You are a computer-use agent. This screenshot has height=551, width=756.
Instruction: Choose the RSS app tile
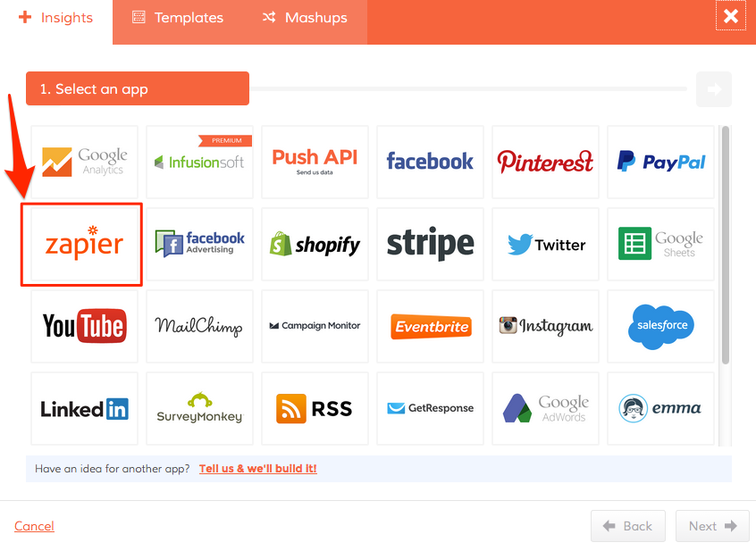click(x=315, y=408)
